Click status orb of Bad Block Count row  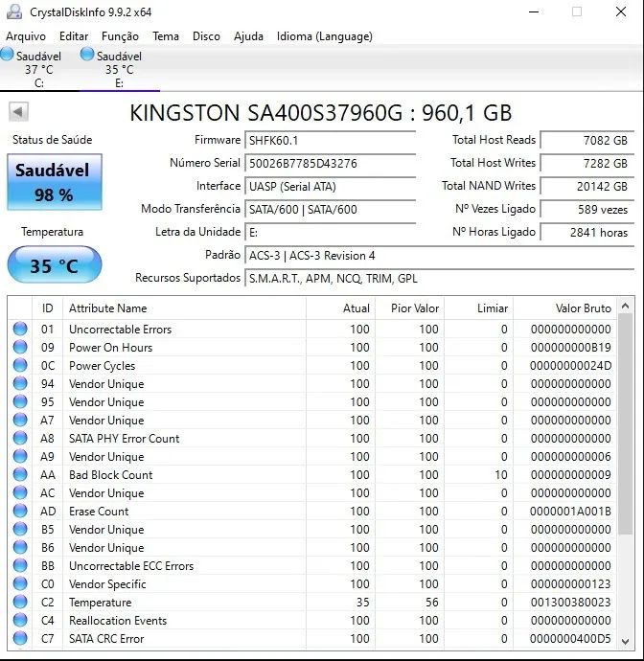coord(20,474)
